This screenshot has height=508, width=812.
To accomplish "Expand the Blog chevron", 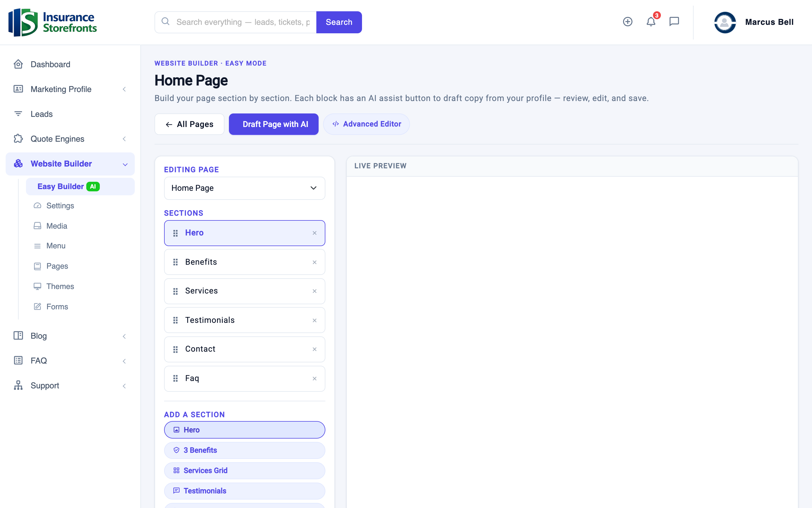I will click(125, 336).
